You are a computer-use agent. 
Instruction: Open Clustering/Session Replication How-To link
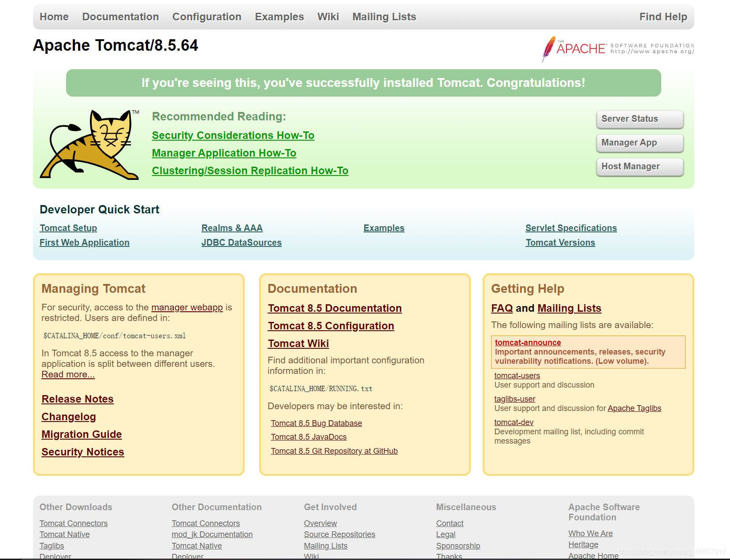[250, 171]
